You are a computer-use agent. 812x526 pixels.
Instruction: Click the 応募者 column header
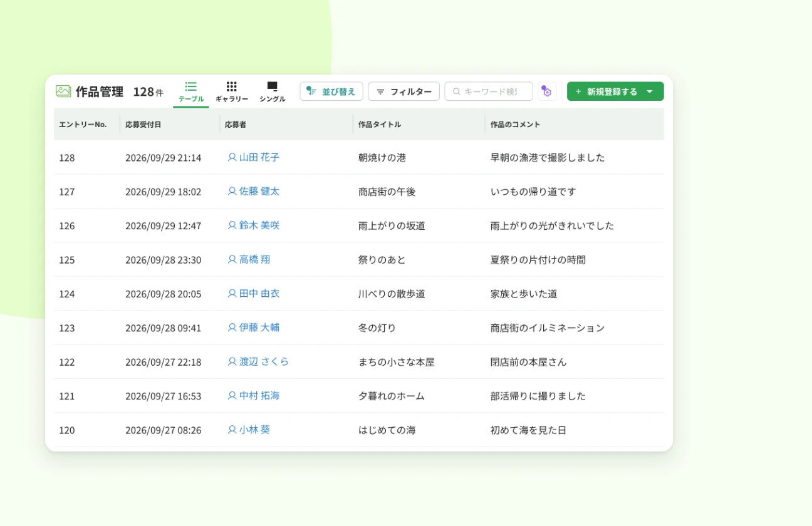click(x=236, y=125)
